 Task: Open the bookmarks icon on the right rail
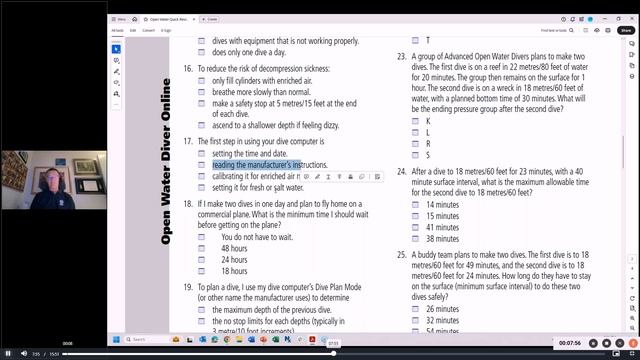tap(632, 54)
